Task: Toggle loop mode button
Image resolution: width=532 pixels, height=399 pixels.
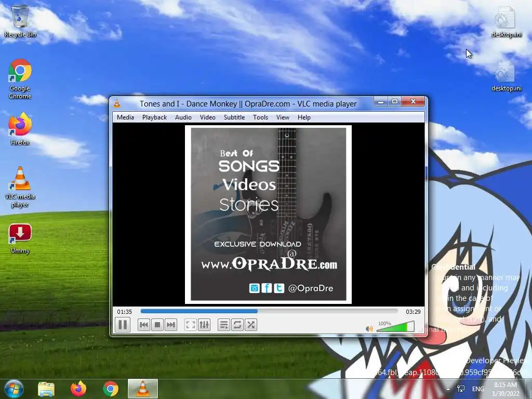Action: 237,325
